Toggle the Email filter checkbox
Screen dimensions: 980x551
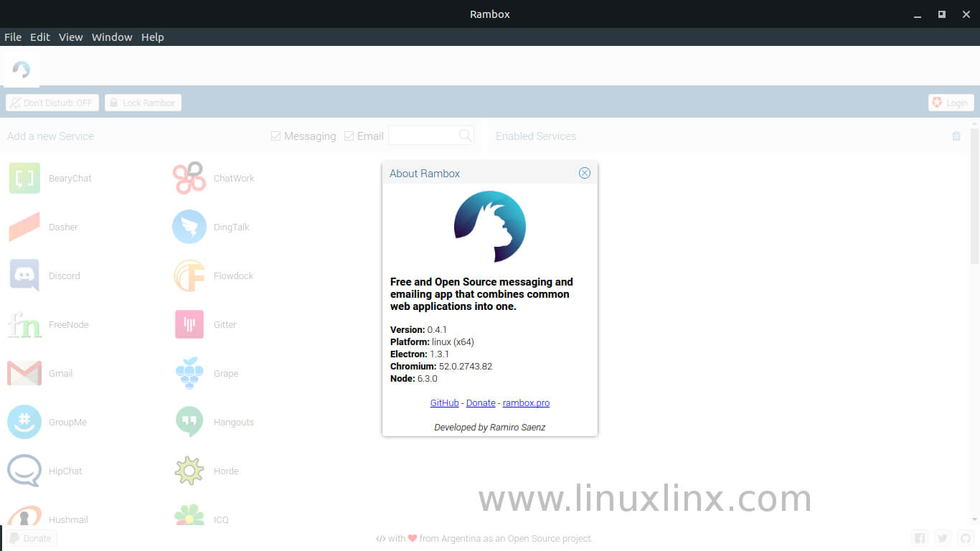pos(349,136)
